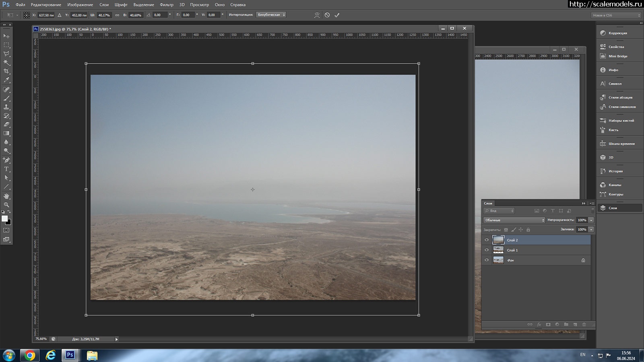The width and height of the screenshot is (644, 362).
Task: Open the Изображение menu
Action: click(x=80, y=5)
